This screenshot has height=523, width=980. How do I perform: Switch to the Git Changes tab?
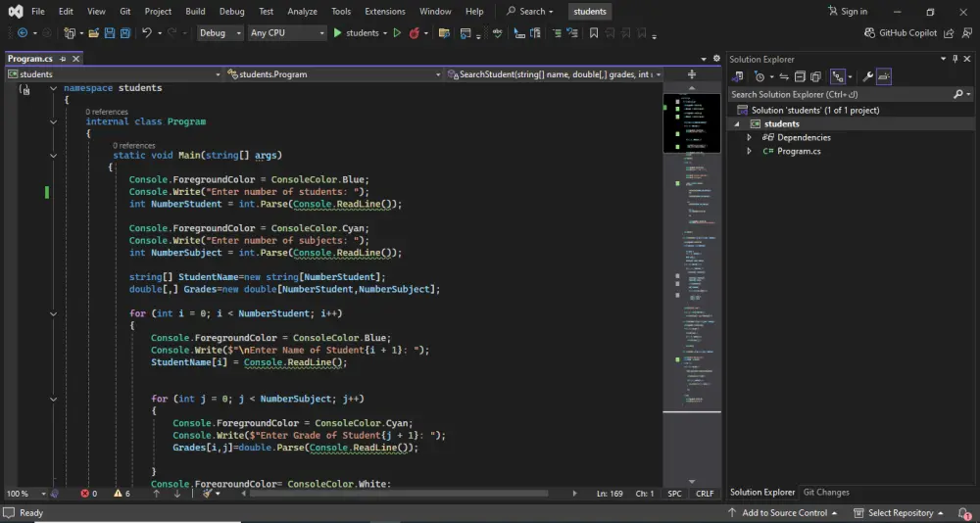826,493
